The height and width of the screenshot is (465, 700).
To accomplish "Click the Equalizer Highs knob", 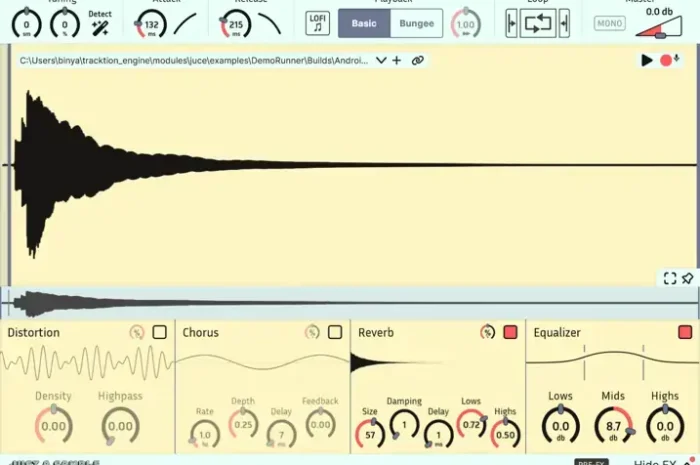I will tap(665, 427).
